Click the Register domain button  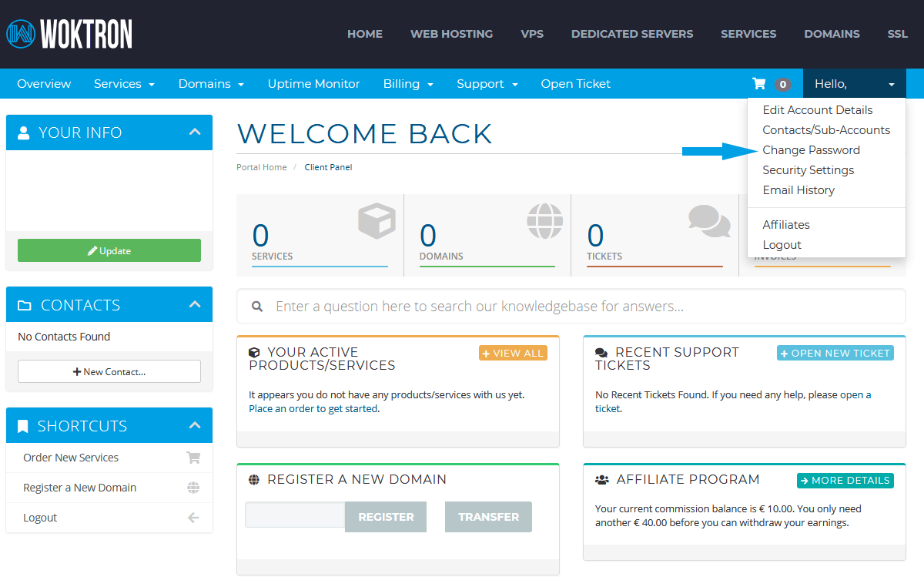(x=386, y=517)
